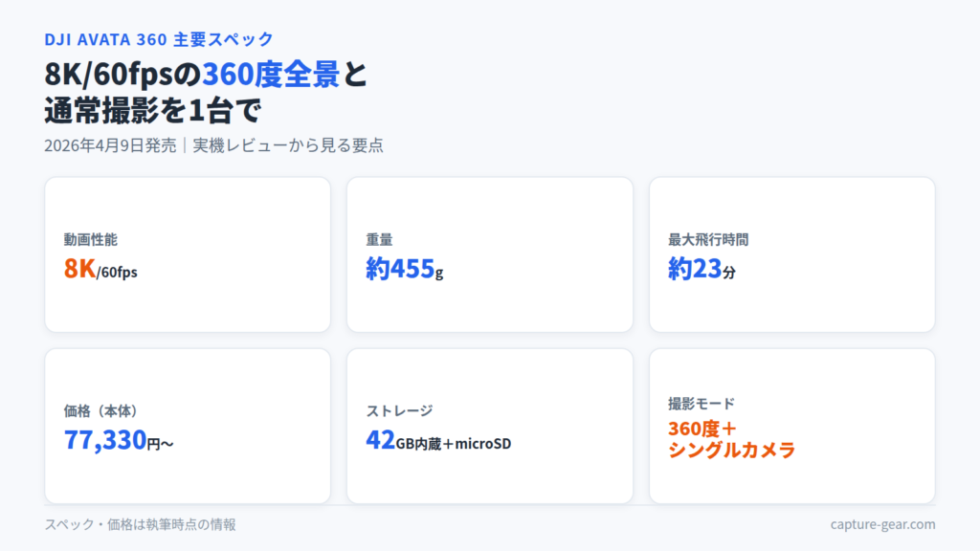Click the 'ストレージ' label
The height and width of the screenshot is (551, 980).
[x=399, y=411]
